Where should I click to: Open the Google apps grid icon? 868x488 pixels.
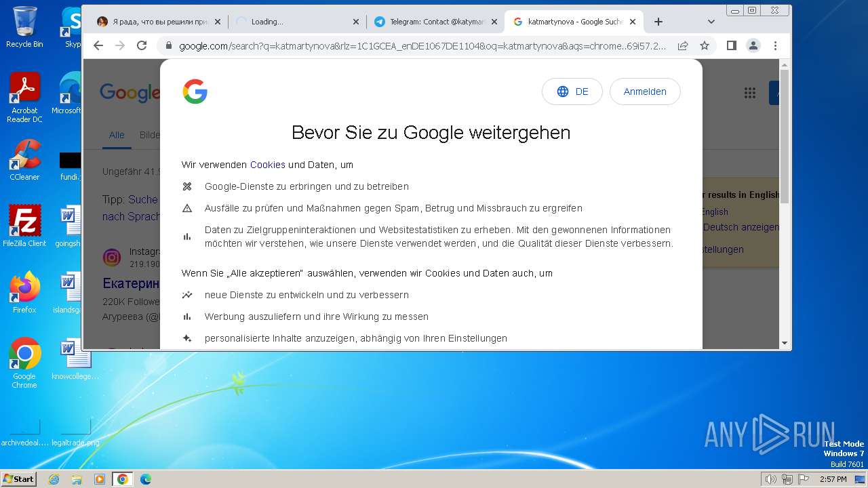point(749,93)
